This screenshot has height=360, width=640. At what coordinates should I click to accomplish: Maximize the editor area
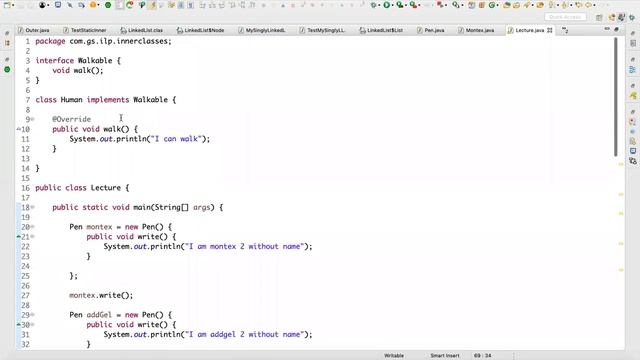pos(616,29)
